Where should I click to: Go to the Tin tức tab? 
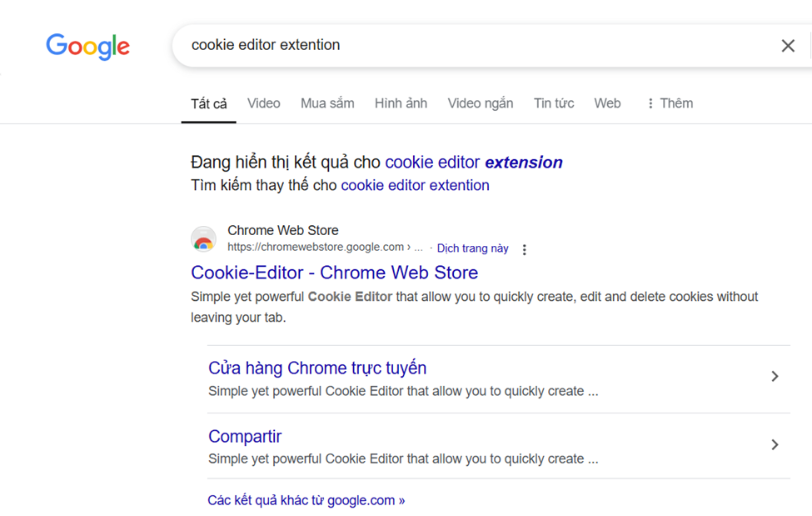click(x=554, y=103)
